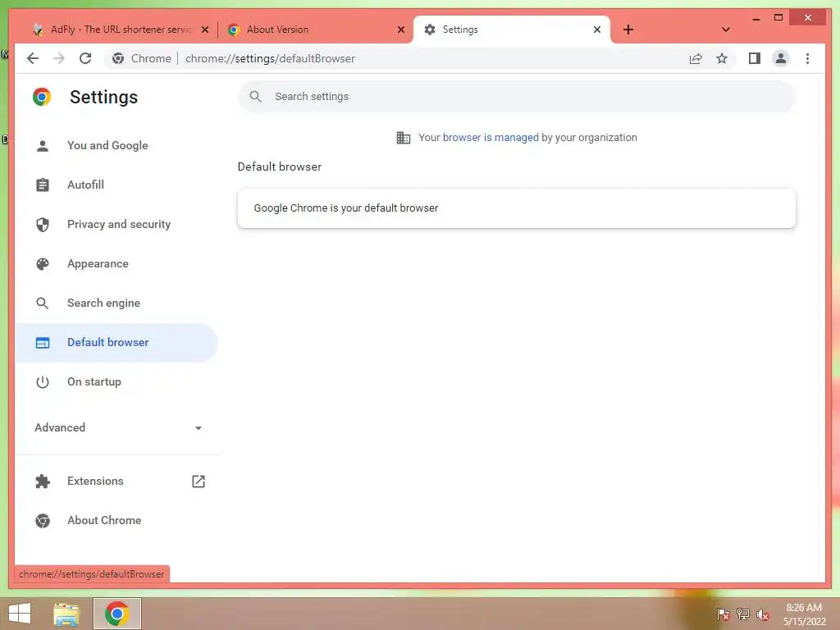Close the AdFly tab
This screenshot has width=840, height=630.
[204, 30]
